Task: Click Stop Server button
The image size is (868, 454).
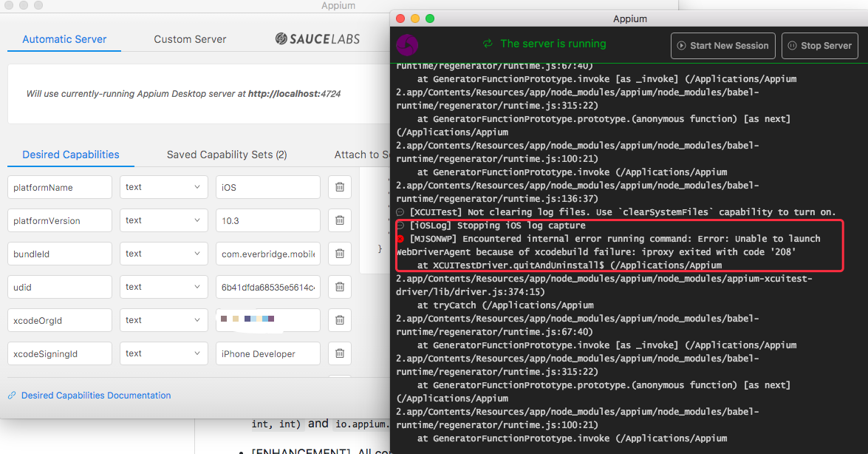Action: point(820,45)
